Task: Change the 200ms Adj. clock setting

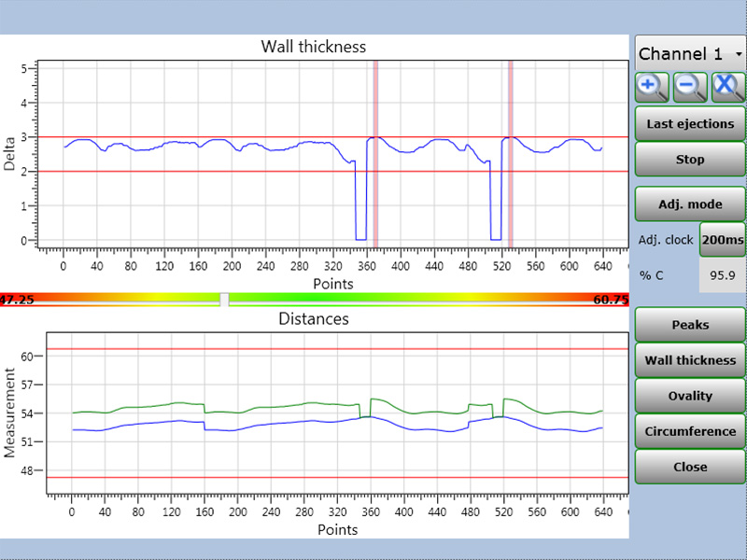Action: point(722,240)
